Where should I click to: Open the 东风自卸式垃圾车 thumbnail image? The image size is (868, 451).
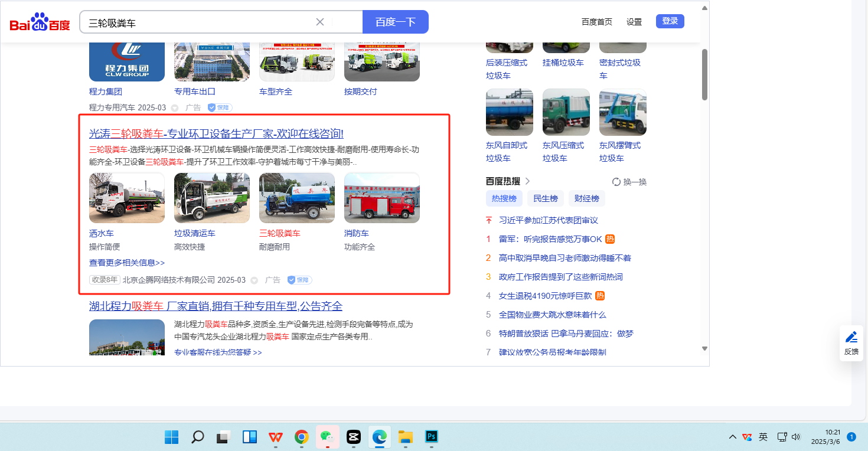click(510, 112)
